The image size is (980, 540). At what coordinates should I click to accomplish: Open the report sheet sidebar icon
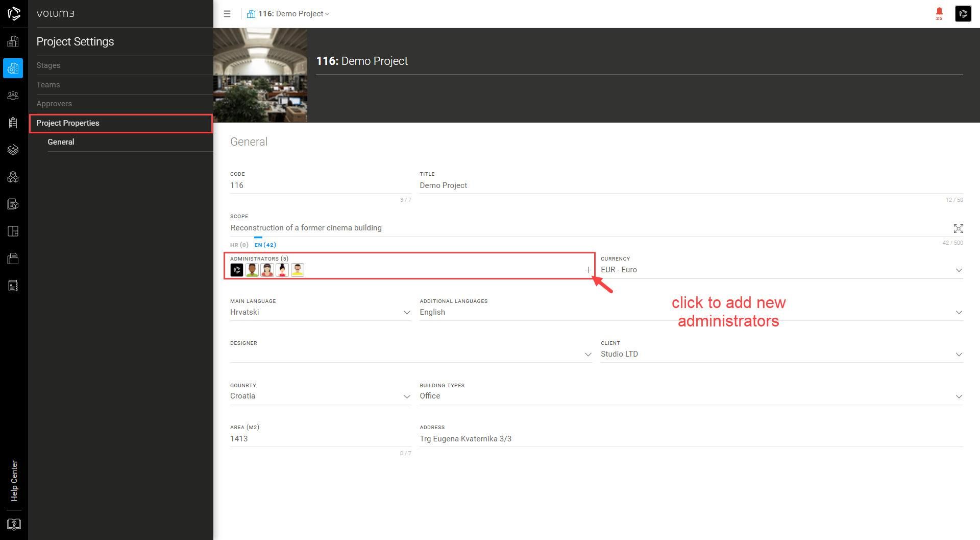13,285
